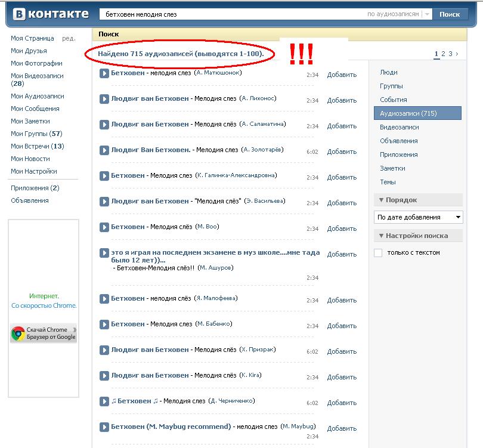Switch to the "Видеозаписи" search category
Image resolution: width=483 pixels, height=448 pixels.
click(400, 127)
